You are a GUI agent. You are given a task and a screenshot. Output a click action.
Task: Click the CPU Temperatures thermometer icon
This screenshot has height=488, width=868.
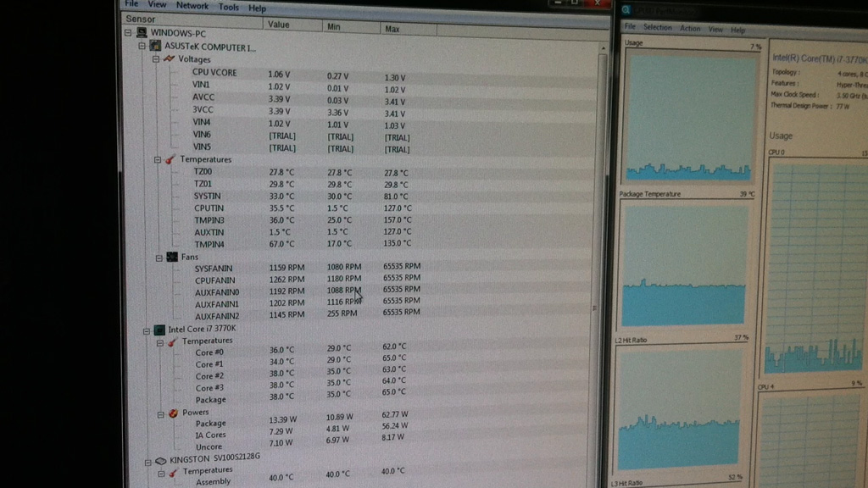pos(172,342)
